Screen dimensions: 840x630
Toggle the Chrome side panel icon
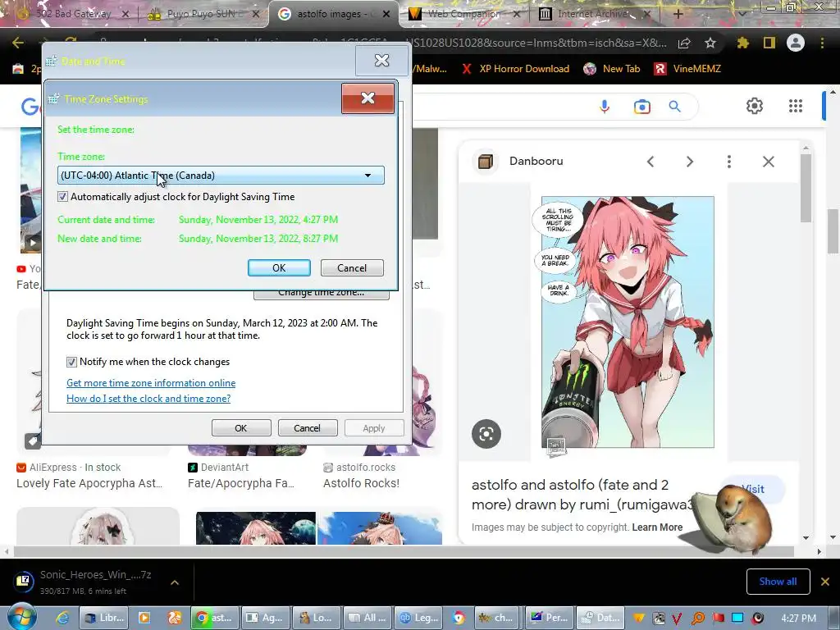click(x=769, y=43)
